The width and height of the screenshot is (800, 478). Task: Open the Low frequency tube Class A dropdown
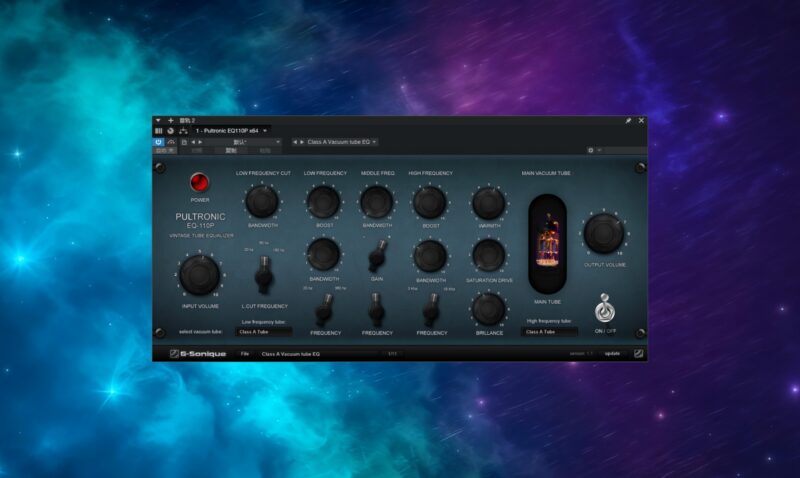point(264,332)
